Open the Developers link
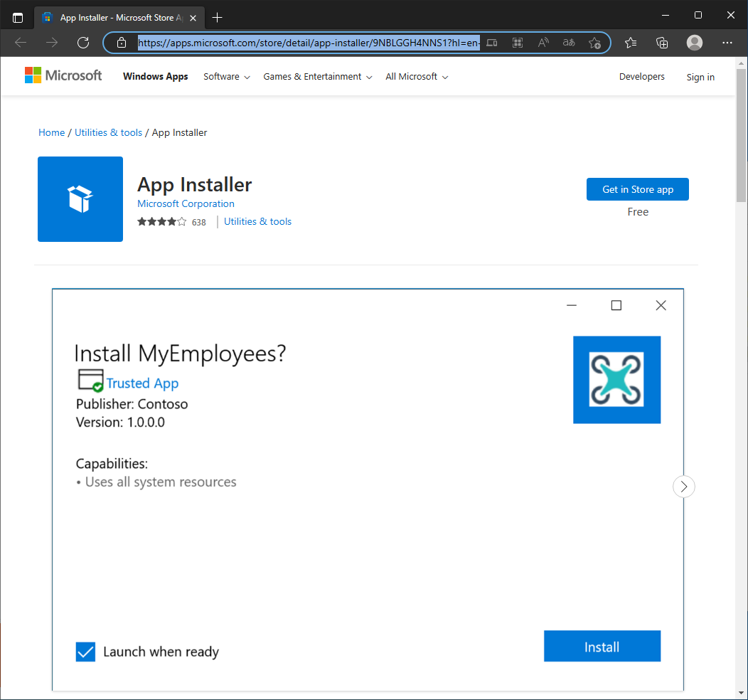 point(641,77)
